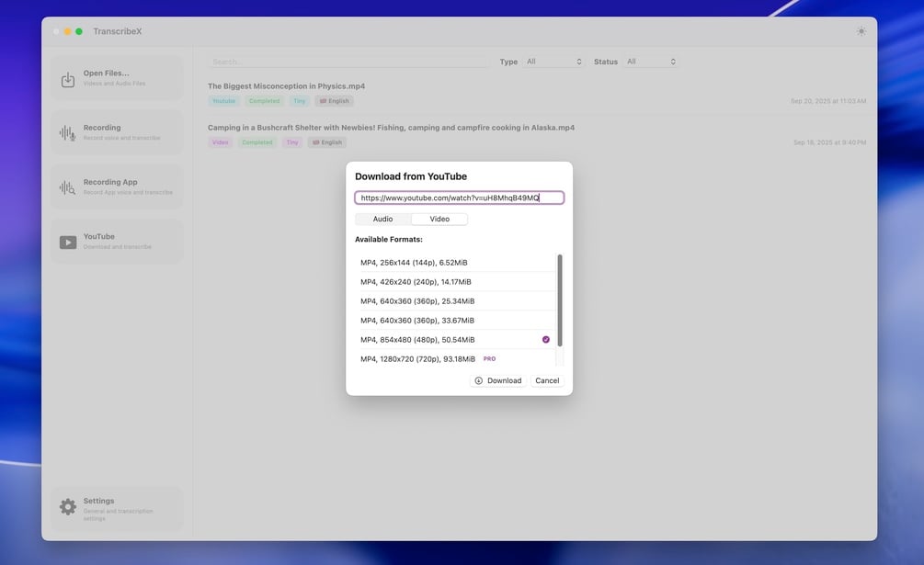Click the Video tag on Camping file
The image size is (924, 565).
[220, 142]
